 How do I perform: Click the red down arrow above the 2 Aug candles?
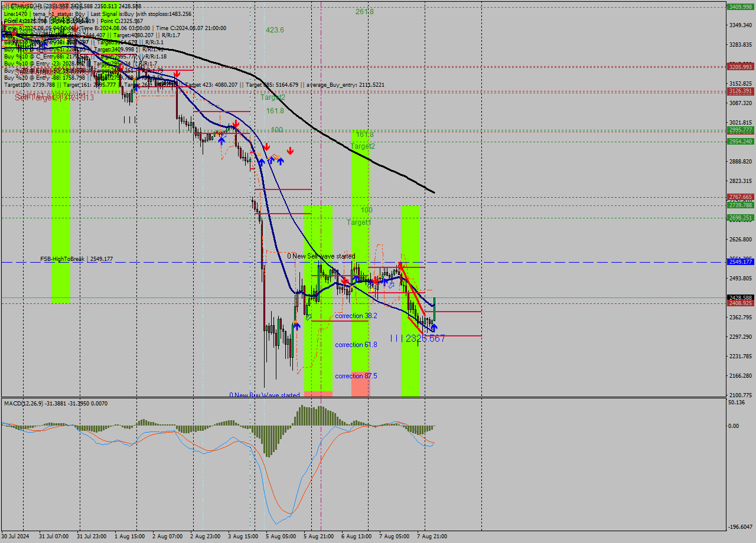[177, 74]
